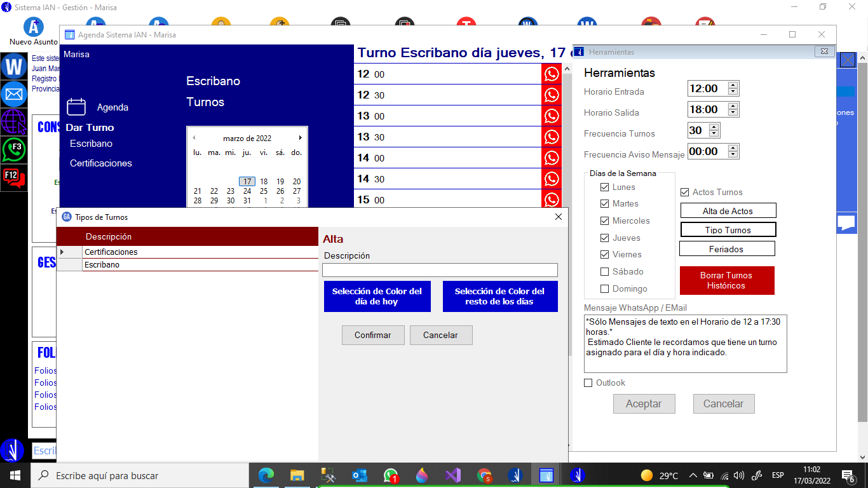Open the web globe sidebar icon
The width and height of the screenshot is (868, 488).
click(x=14, y=122)
